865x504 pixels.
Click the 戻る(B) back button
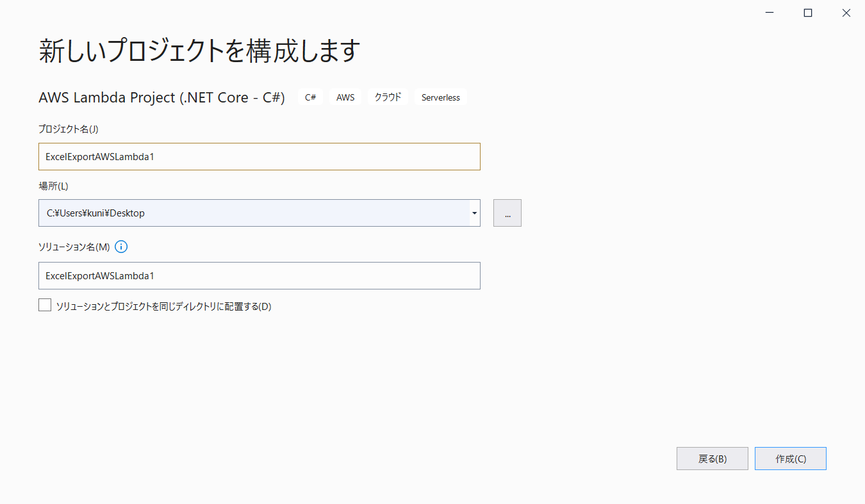713,459
